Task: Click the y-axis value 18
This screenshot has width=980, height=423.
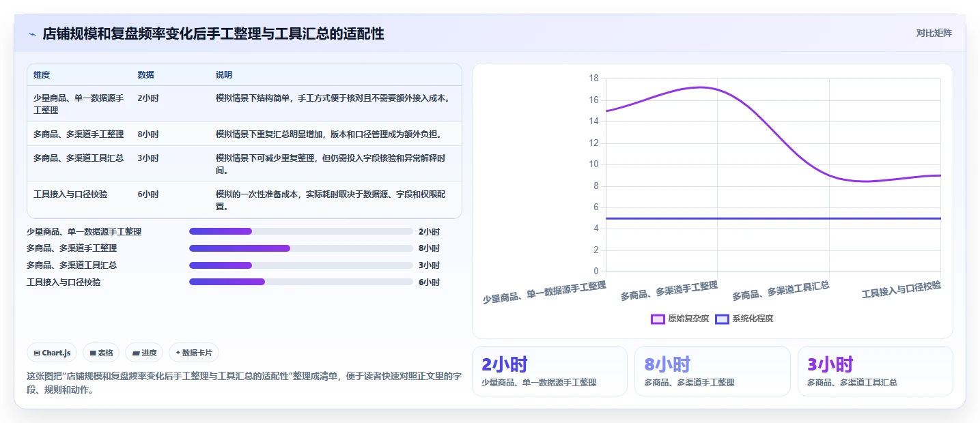Action: [x=593, y=78]
